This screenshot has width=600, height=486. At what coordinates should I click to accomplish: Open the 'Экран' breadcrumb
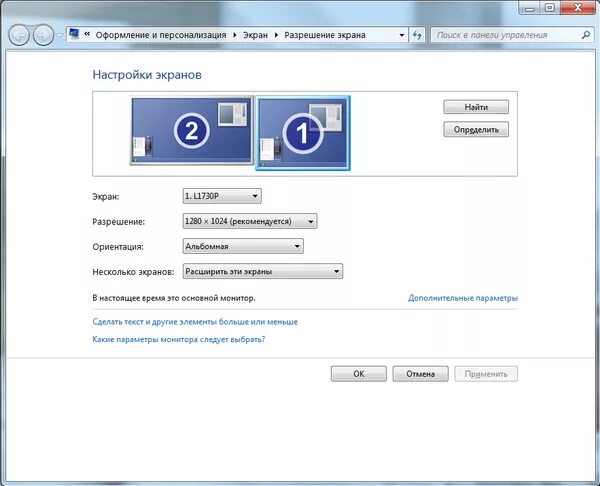255,35
